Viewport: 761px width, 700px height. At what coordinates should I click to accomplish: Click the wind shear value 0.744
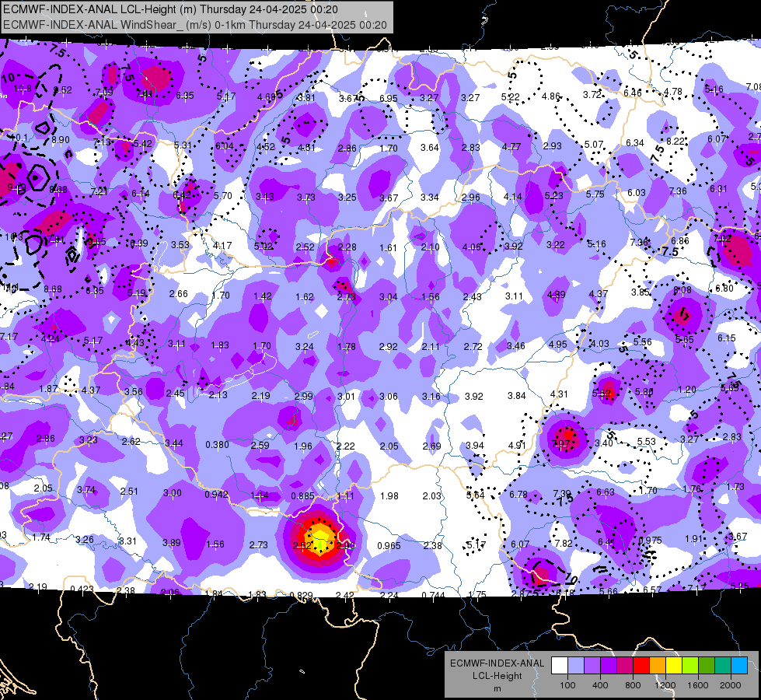coord(433,595)
